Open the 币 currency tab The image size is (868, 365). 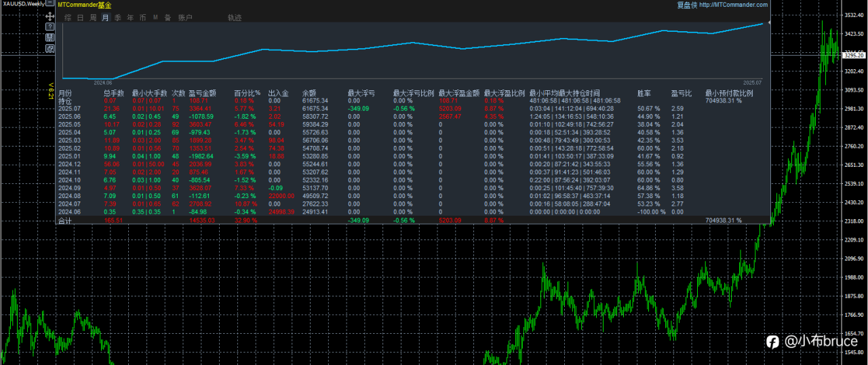[x=142, y=18]
